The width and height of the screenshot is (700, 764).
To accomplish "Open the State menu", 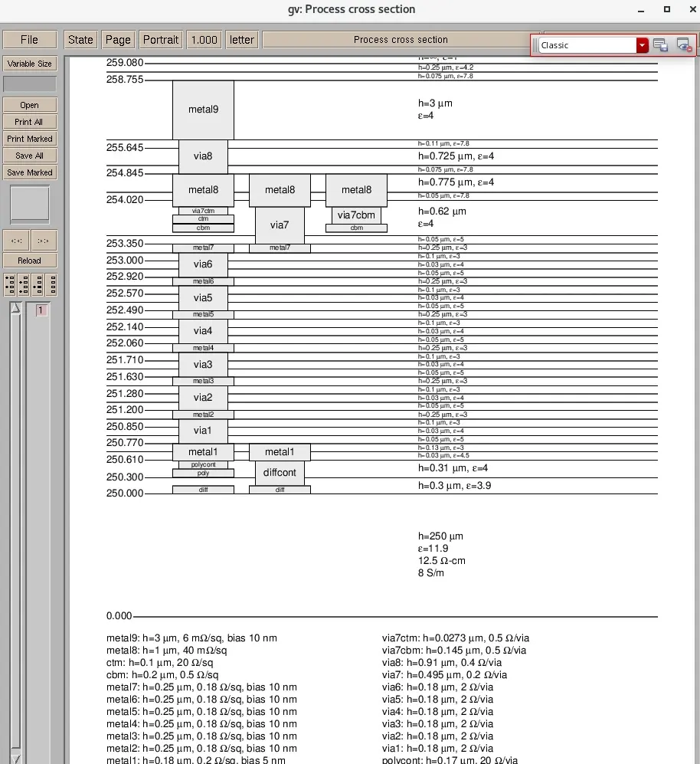I will point(80,40).
